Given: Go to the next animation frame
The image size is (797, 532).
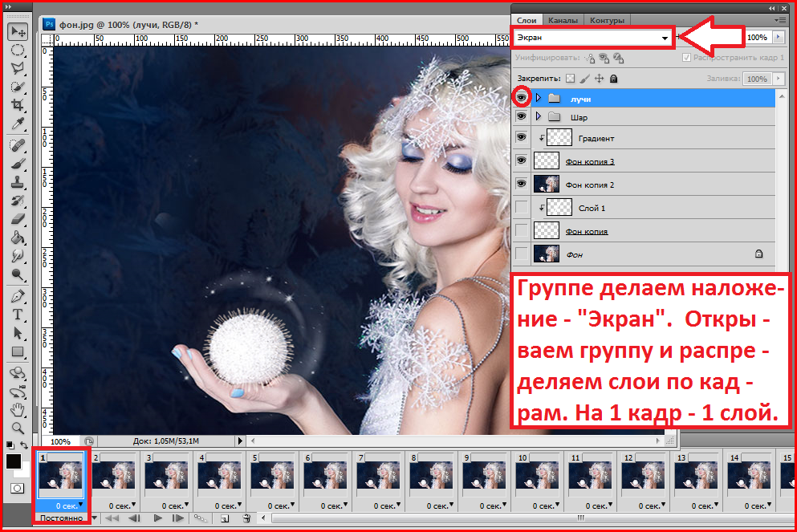Looking at the screenshot, I should coord(178,518).
